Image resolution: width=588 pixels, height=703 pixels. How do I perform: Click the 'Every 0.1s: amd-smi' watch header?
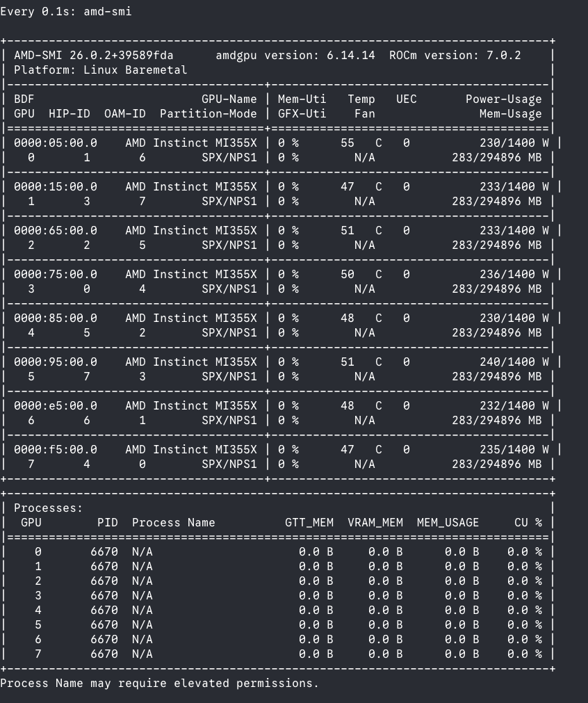(66, 11)
